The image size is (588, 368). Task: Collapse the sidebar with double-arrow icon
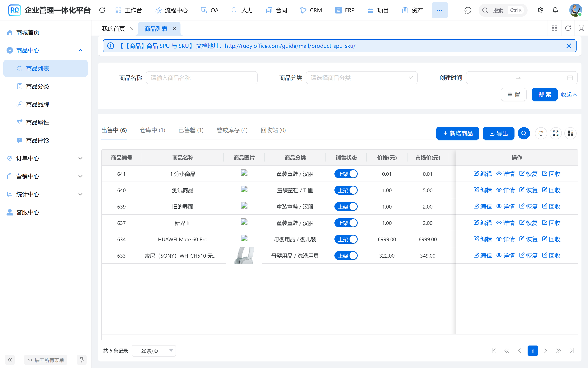[x=10, y=360]
